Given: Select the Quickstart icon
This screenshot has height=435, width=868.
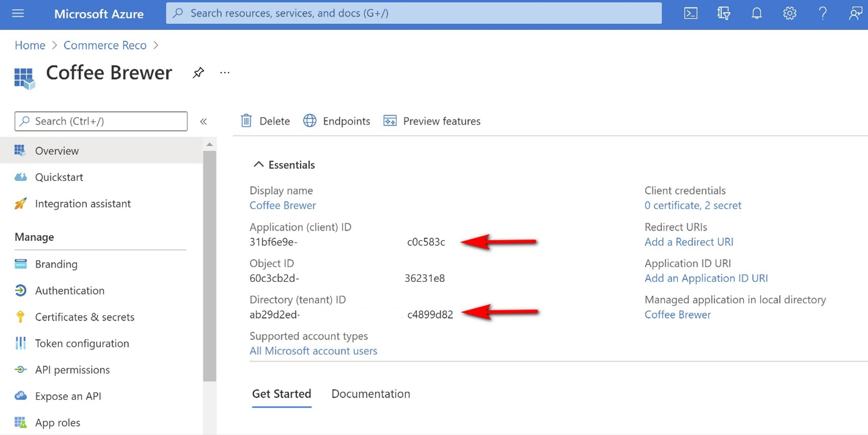Looking at the screenshot, I should click(20, 176).
